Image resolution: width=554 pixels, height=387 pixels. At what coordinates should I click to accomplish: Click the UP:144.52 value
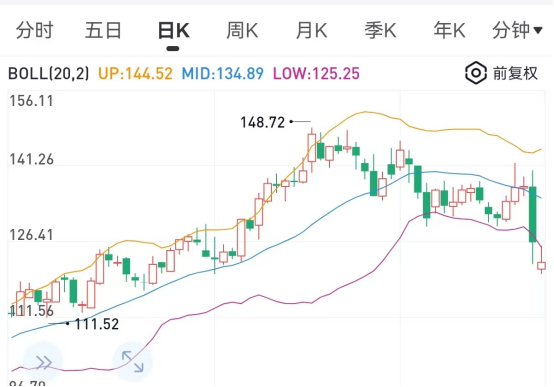click(135, 74)
